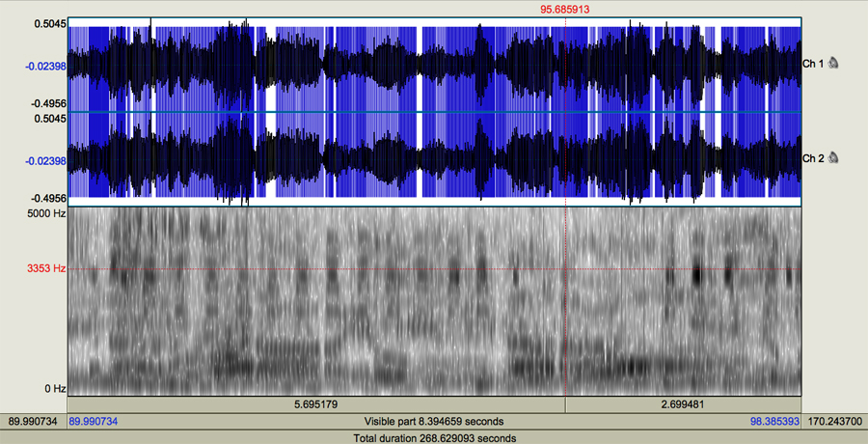Click the blue window start time 89.990734

(95, 422)
